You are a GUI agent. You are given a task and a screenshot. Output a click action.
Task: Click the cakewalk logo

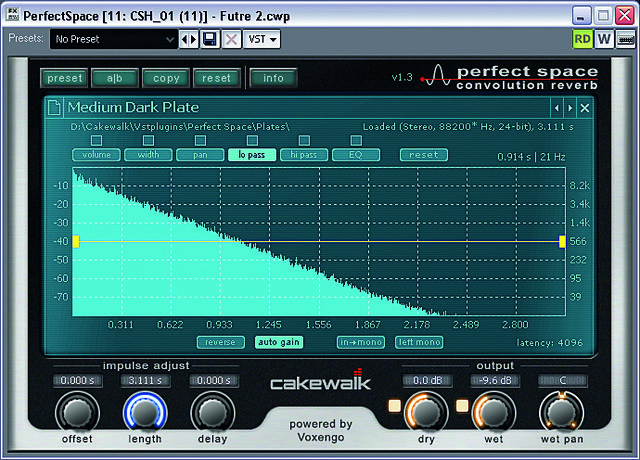320,380
